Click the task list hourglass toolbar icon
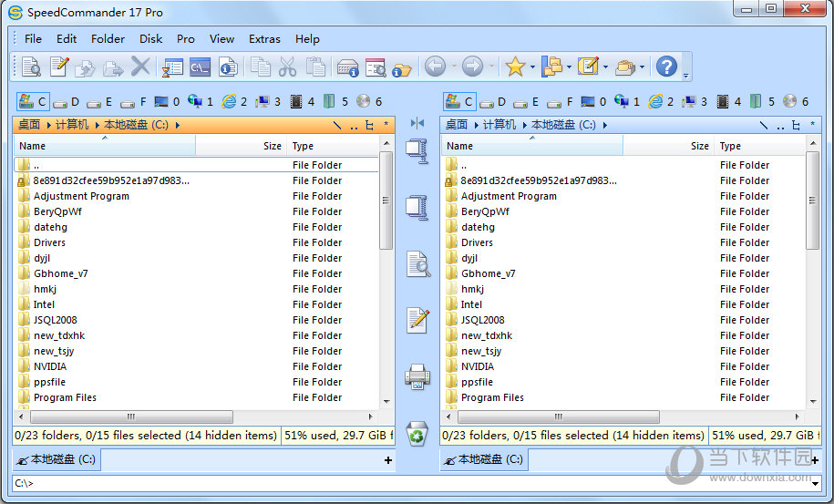 pos(171,67)
